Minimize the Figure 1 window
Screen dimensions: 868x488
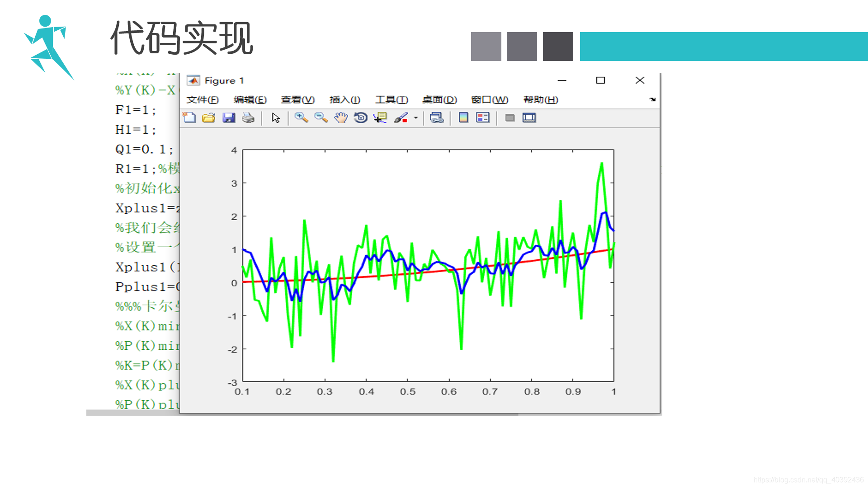(x=562, y=80)
